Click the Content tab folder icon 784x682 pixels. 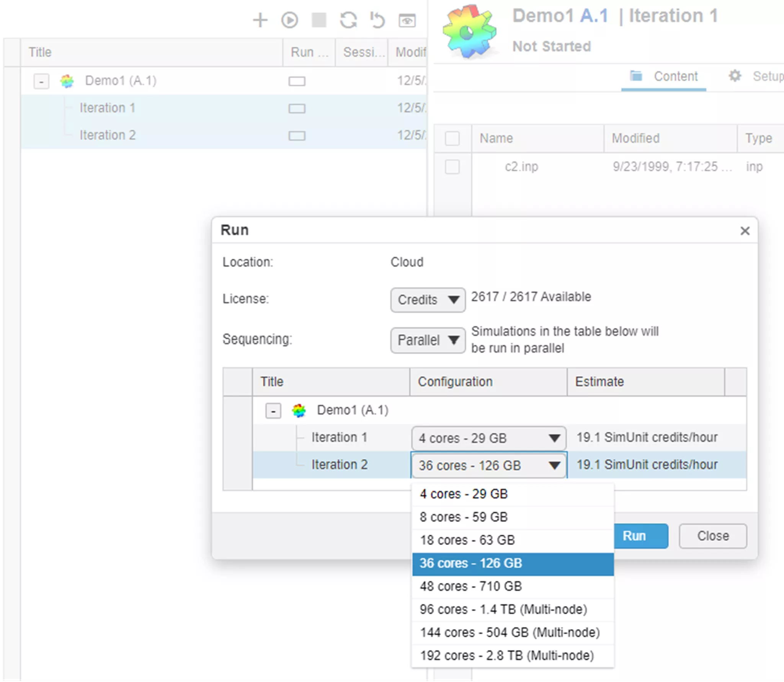(x=636, y=76)
